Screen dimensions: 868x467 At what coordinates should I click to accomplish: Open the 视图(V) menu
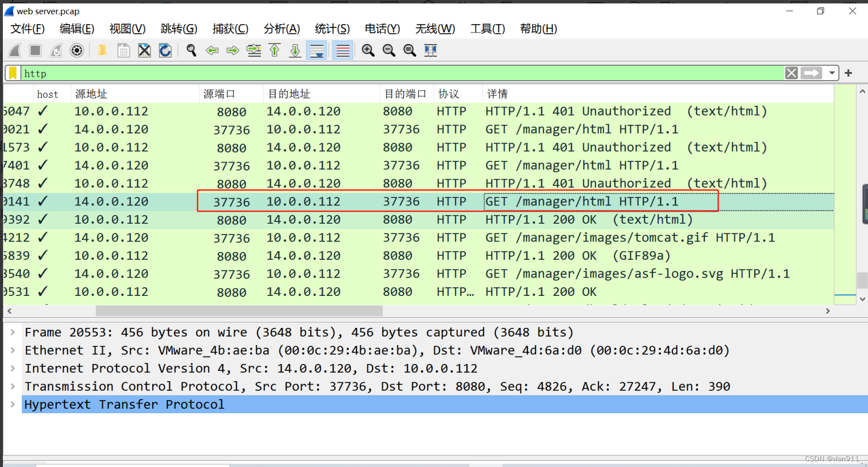pos(128,29)
